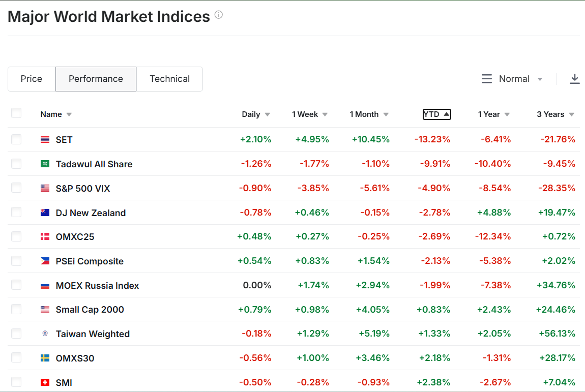
Task: Toggle the select-all checkbox in the header row
Action: (16, 113)
